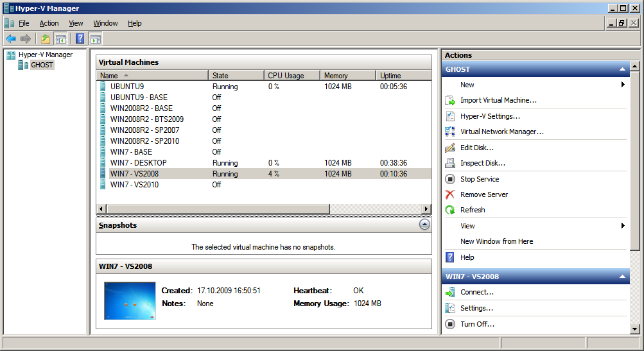Click the red X Remove Server icon
Screen dimensions: 644x351
[x=450, y=194]
